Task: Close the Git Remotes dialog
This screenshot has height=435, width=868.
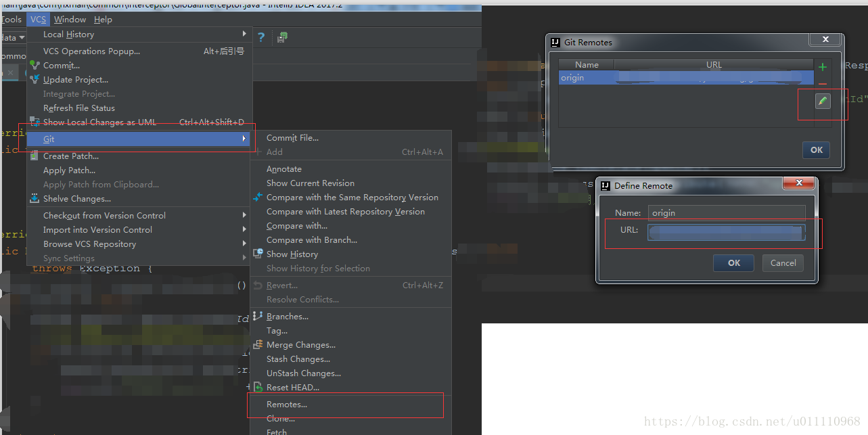Action: coord(824,39)
